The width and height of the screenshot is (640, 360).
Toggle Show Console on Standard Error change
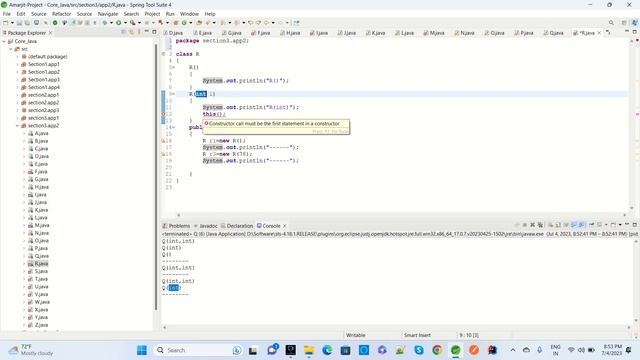[582, 224]
